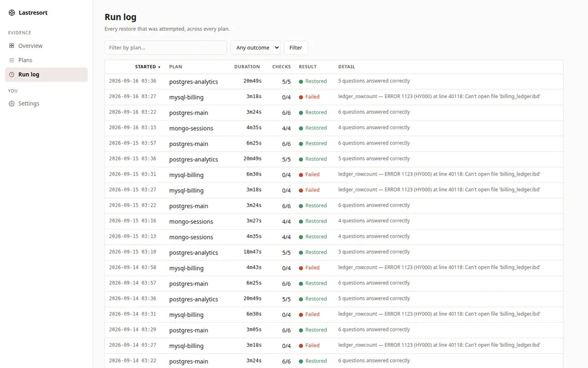Image resolution: width=588 pixels, height=368 pixels.
Task: Click error detail in 2026-09-14 03:31 row
Action: (x=439, y=314)
